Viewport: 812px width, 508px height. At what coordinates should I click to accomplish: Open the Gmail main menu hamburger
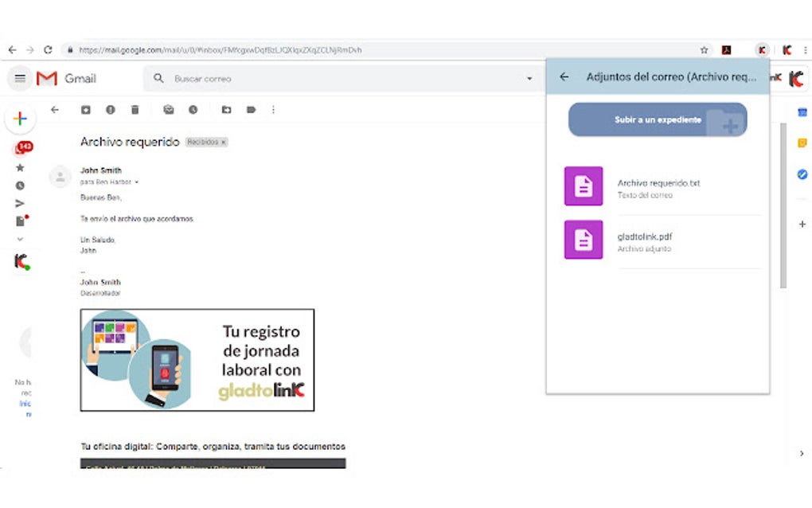(x=20, y=79)
